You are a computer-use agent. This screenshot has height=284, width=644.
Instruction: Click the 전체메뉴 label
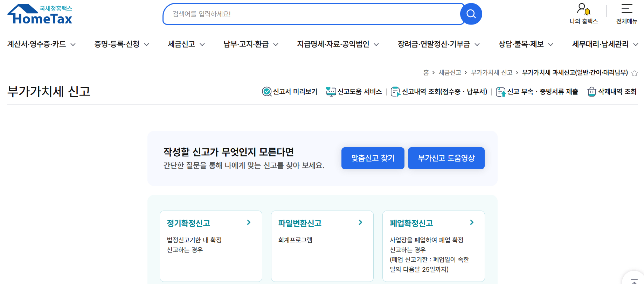tap(627, 21)
